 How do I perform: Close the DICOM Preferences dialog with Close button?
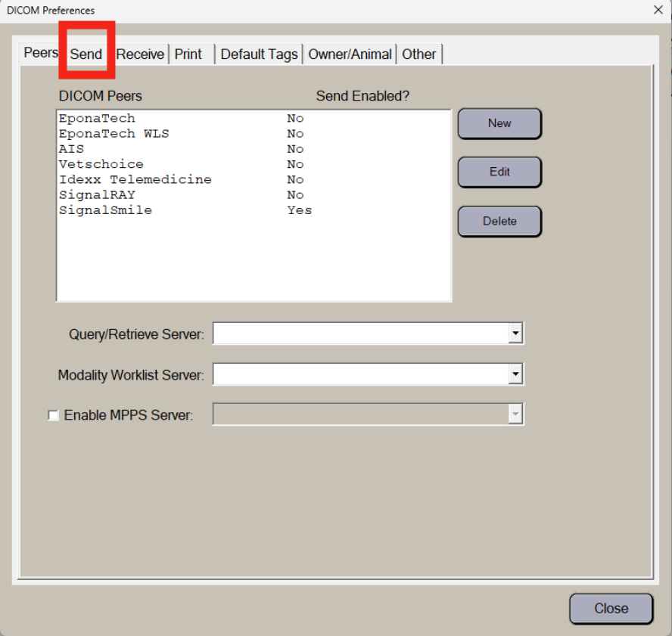click(x=611, y=609)
